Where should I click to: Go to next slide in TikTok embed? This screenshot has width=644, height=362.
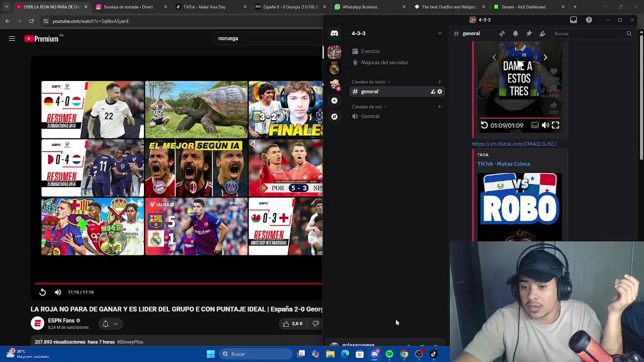tap(545, 57)
